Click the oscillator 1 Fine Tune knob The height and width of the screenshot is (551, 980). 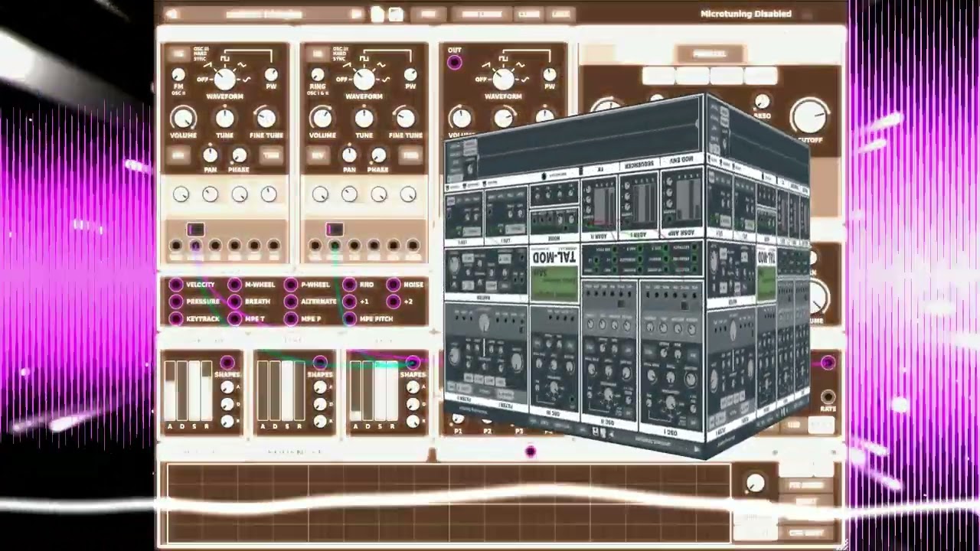tap(266, 118)
